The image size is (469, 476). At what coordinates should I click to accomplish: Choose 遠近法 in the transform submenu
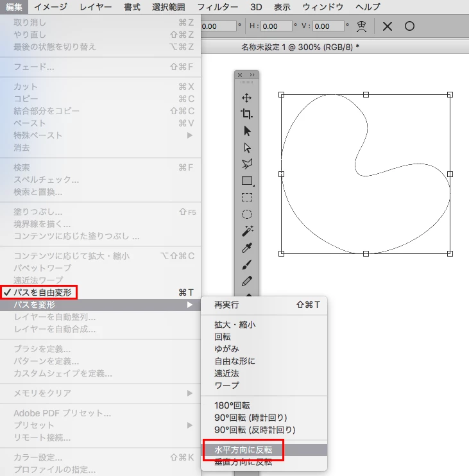264,373
